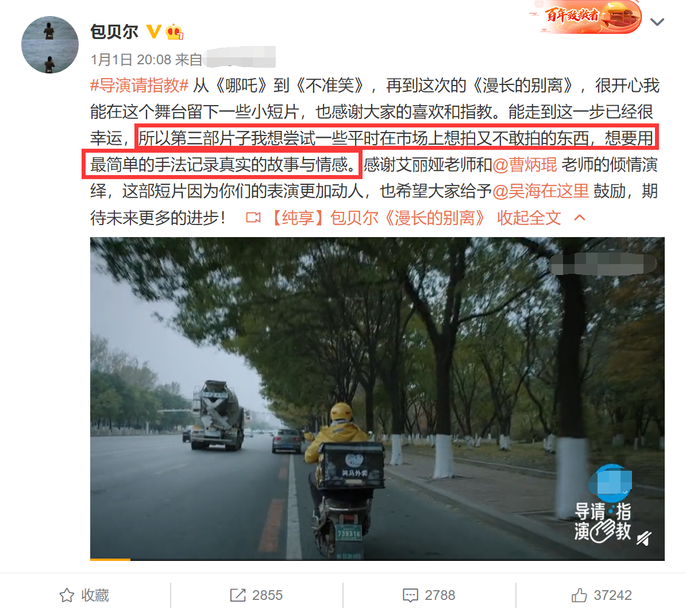Image resolution: width=686 pixels, height=616 pixels.
Task: Collapse full text via 收起全文
Action: [529, 217]
